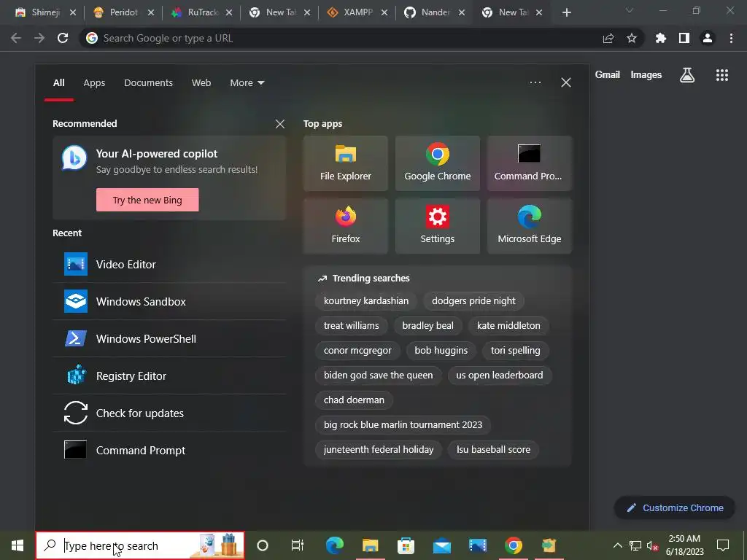The height and width of the screenshot is (560, 747).
Task: Launch Microsoft Edge from Top apps
Action: point(530,226)
